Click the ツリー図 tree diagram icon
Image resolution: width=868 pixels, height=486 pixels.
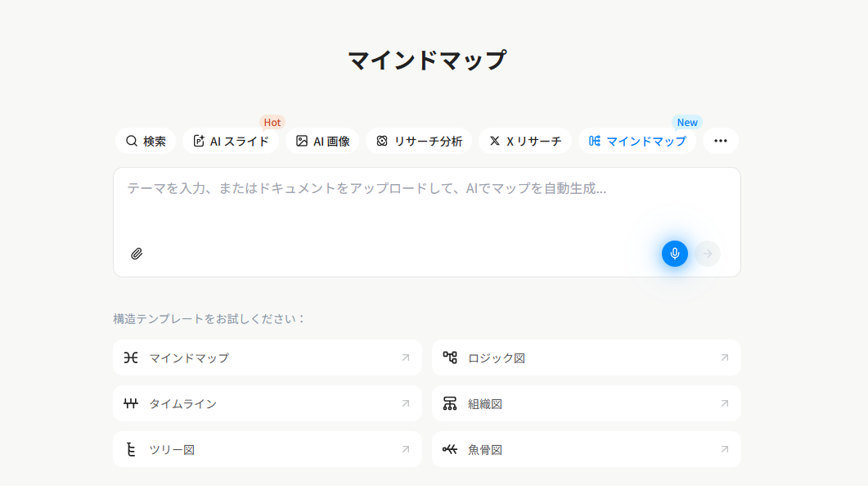pyautogui.click(x=132, y=448)
